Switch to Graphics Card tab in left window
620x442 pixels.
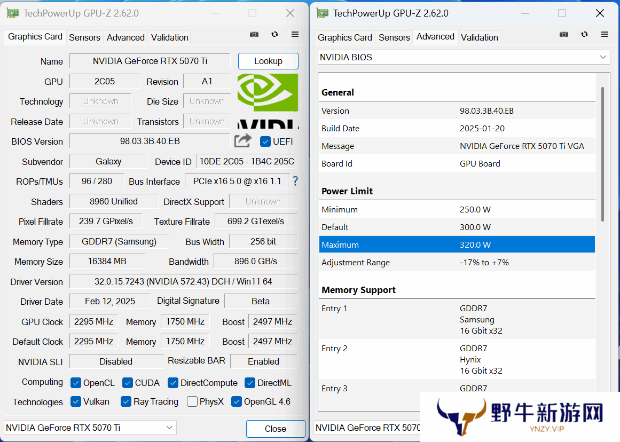tap(35, 37)
